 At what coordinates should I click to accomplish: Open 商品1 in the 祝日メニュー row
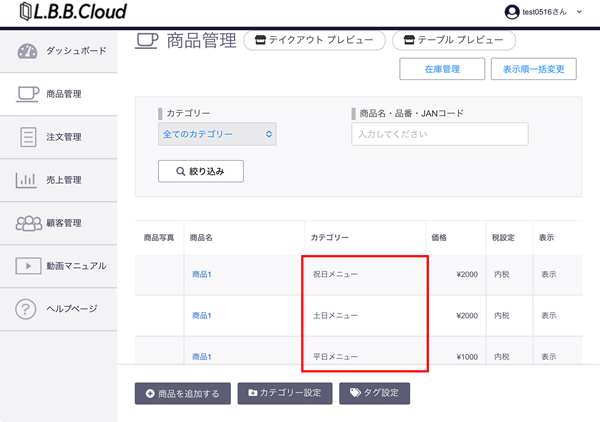point(202,274)
